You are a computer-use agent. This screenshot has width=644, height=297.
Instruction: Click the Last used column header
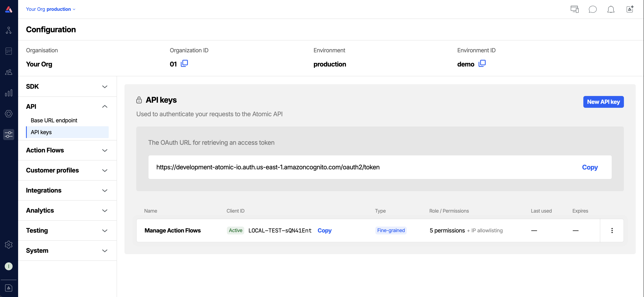click(x=541, y=211)
